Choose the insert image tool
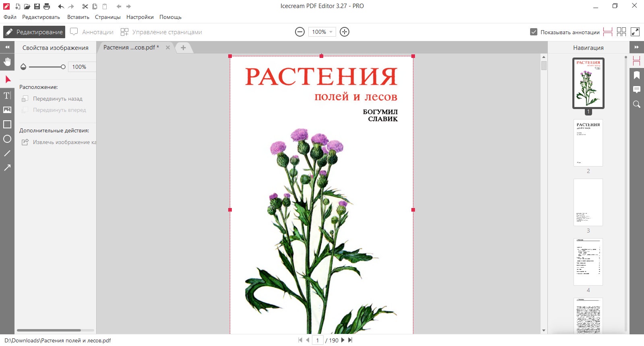Viewport: 644px width, 346px height. click(7, 110)
